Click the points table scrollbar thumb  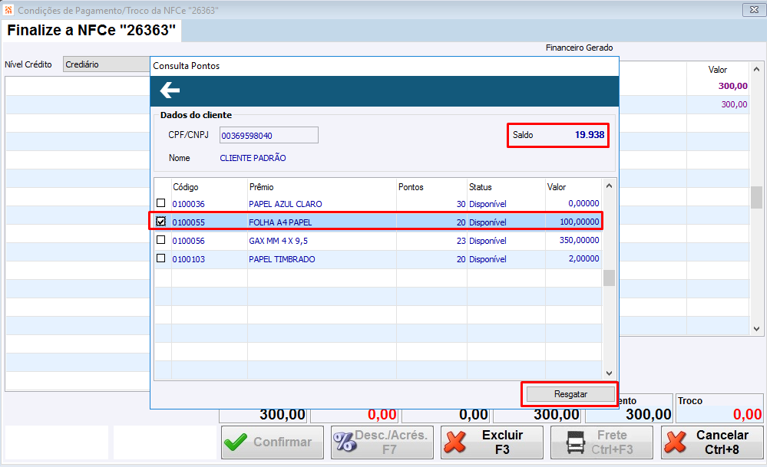click(609, 278)
